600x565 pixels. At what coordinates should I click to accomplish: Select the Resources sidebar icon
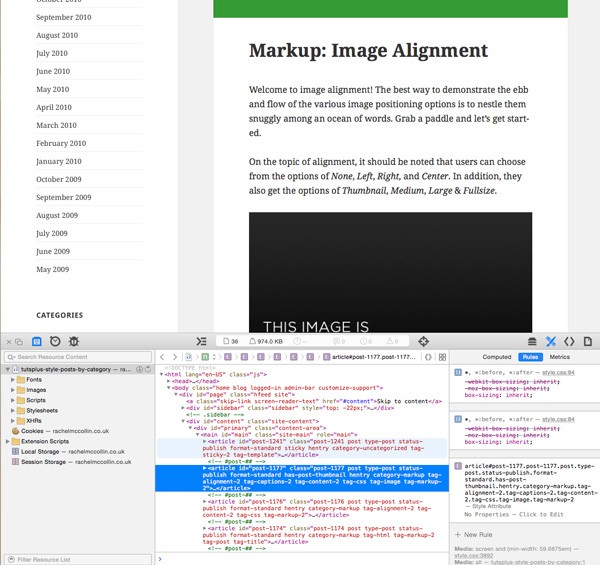point(37,341)
